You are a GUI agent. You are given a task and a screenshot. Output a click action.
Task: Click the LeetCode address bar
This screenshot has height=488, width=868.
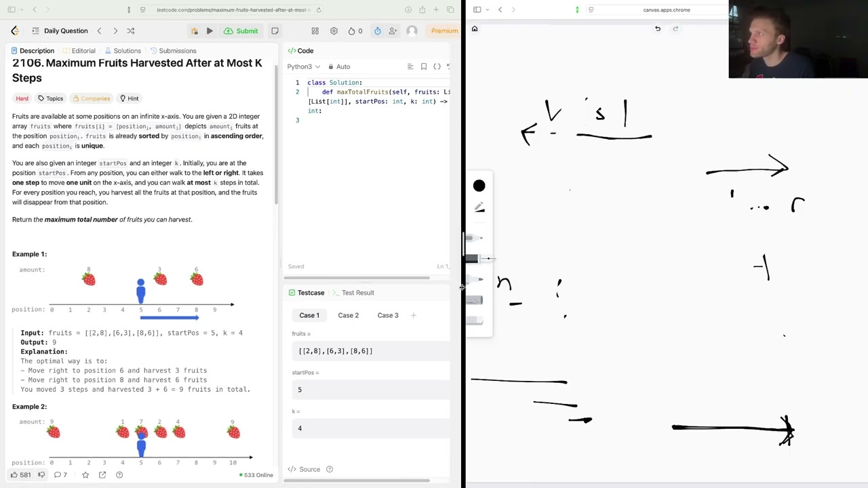click(x=231, y=9)
